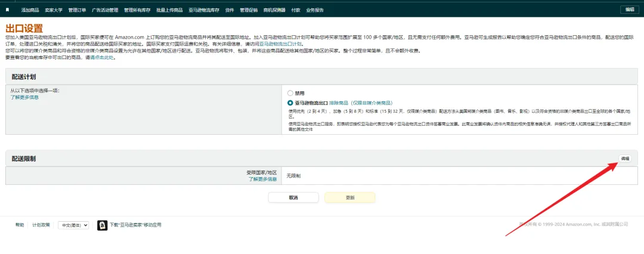Viewport: 644px width, 254px height.
Task: Go to 亚马逊物流库存 in top navigation
Action: click(x=204, y=10)
